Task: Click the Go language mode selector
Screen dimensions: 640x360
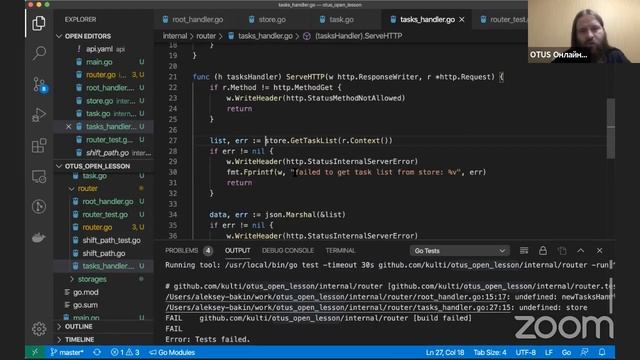Action: [567, 352]
